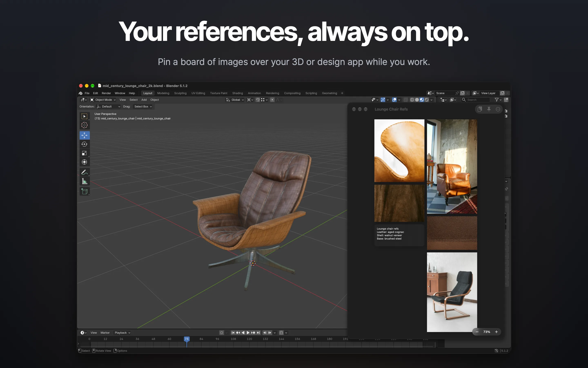Play the animation forward
The image size is (588, 368).
248,333
